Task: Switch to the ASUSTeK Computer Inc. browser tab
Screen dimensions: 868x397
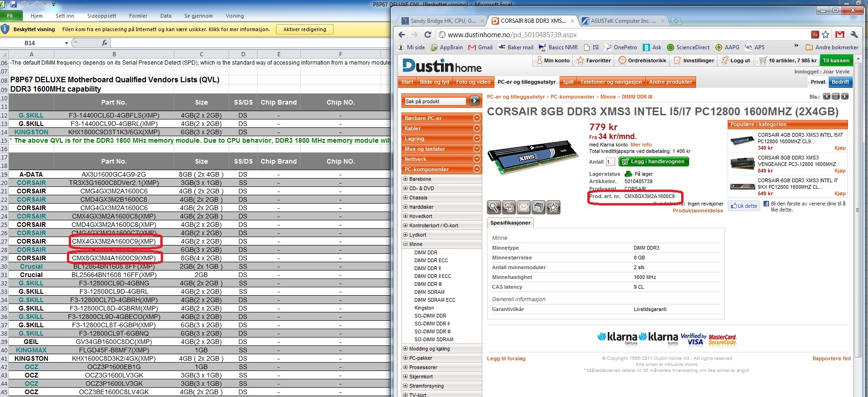Action: pyautogui.click(x=623, y=21)
